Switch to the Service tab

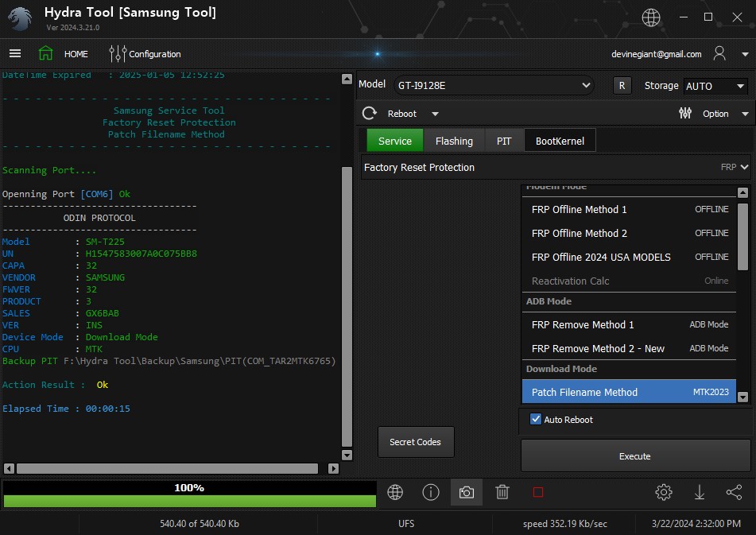click(x=395, y=141)
